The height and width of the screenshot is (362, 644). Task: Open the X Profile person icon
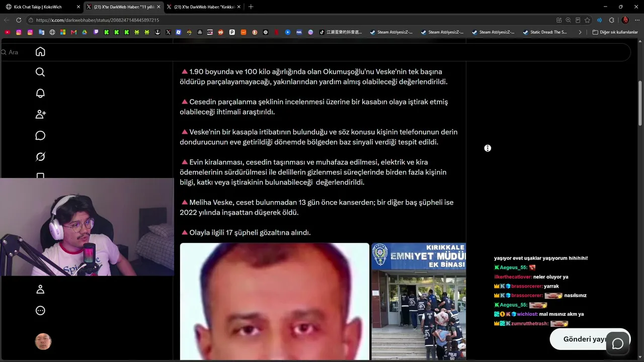[x=40, y=289]
